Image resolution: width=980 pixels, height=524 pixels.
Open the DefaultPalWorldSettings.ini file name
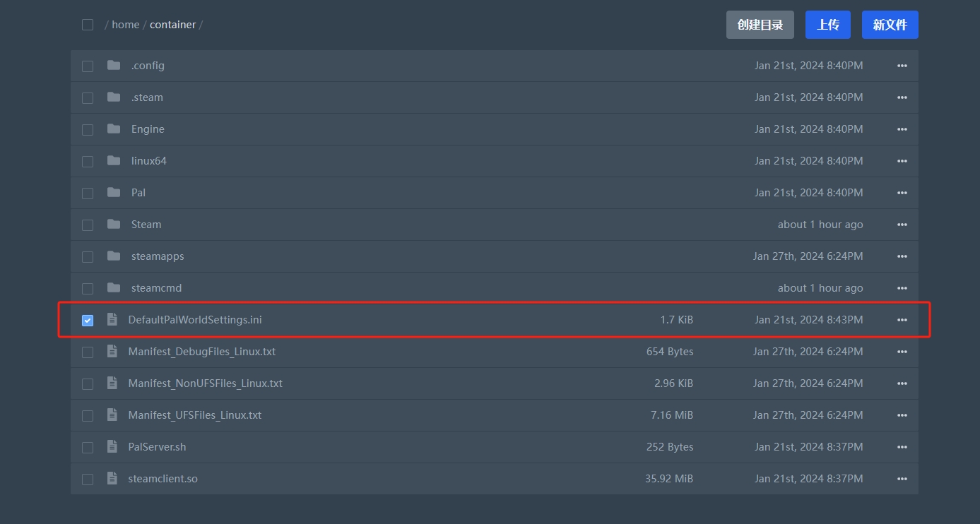[195, 319]
